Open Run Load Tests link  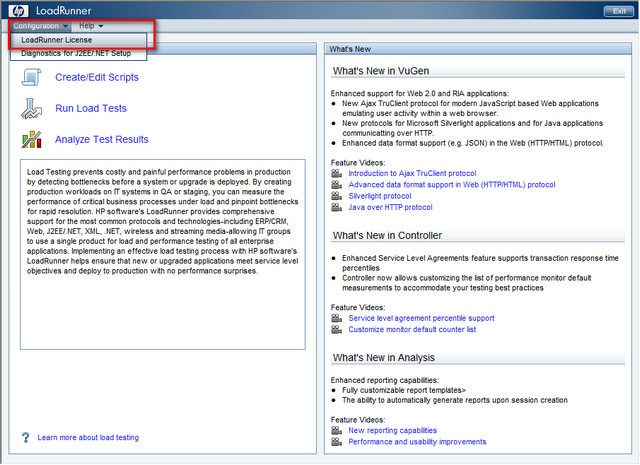(91, 108)
